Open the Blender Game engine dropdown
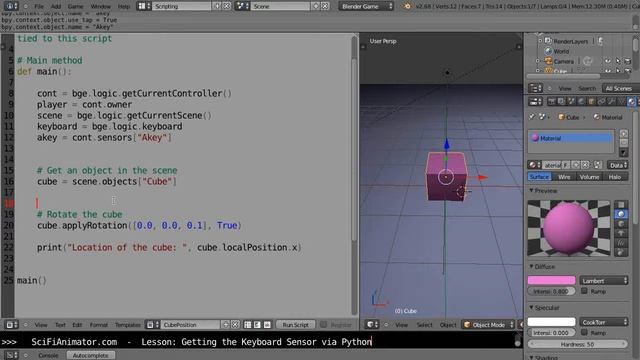 coord(366,6)
